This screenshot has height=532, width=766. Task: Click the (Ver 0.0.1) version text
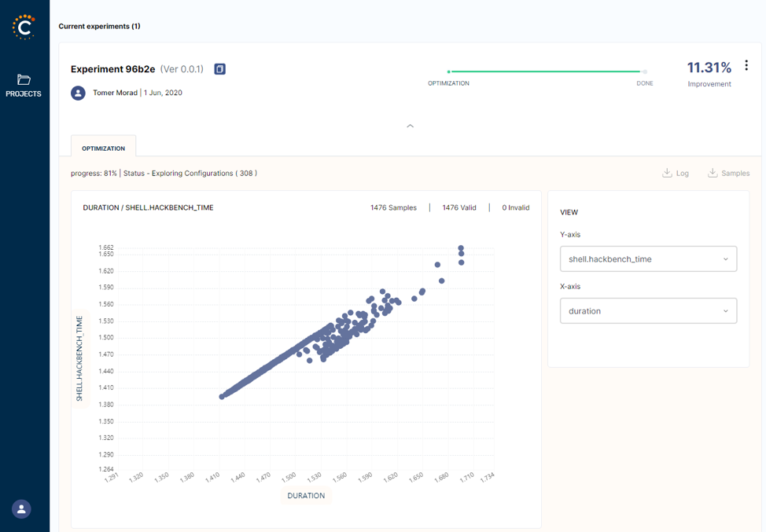tap(182, 69)
